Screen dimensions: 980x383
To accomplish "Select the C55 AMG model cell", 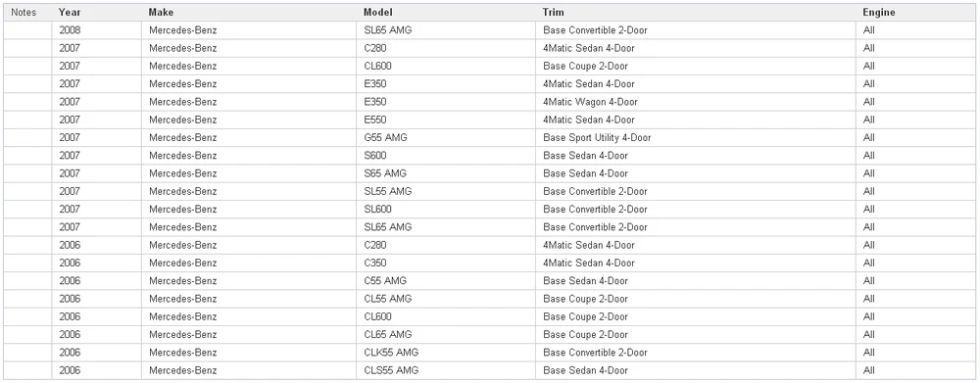I will (x=446, y=281).
